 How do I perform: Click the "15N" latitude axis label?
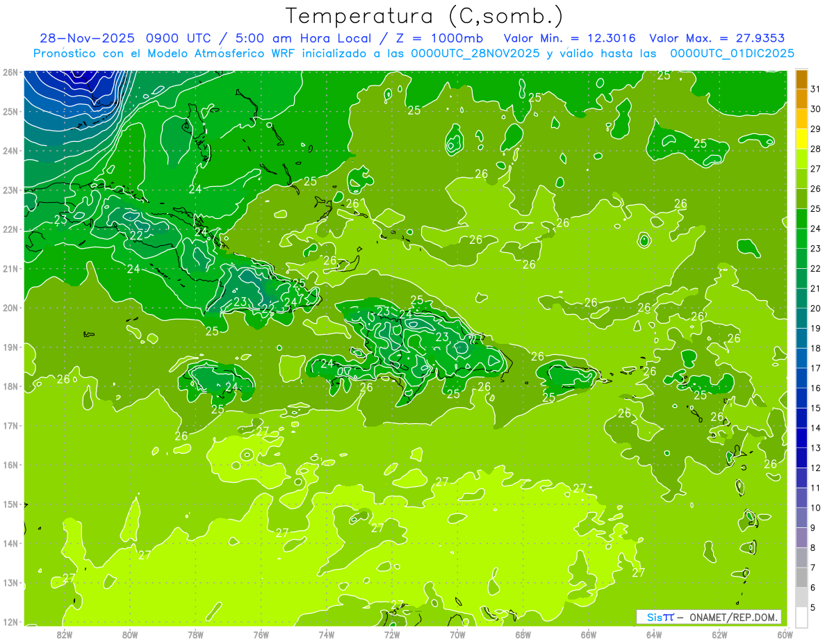[10, 504]
